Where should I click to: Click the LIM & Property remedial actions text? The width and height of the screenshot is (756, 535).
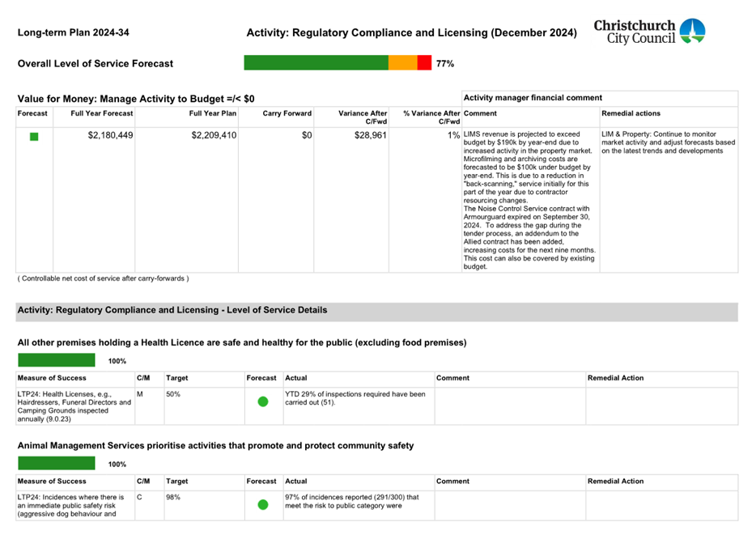pyautogui.click(x=668, y=142)
